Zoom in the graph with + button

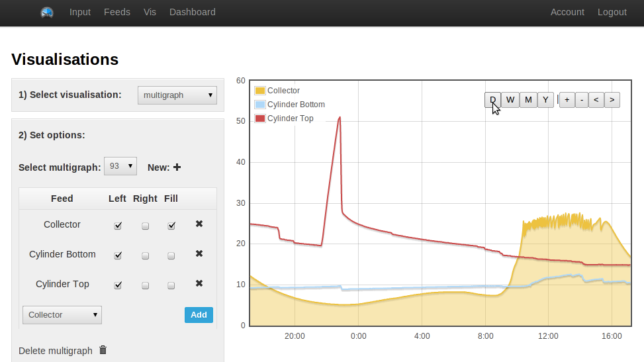567,100
